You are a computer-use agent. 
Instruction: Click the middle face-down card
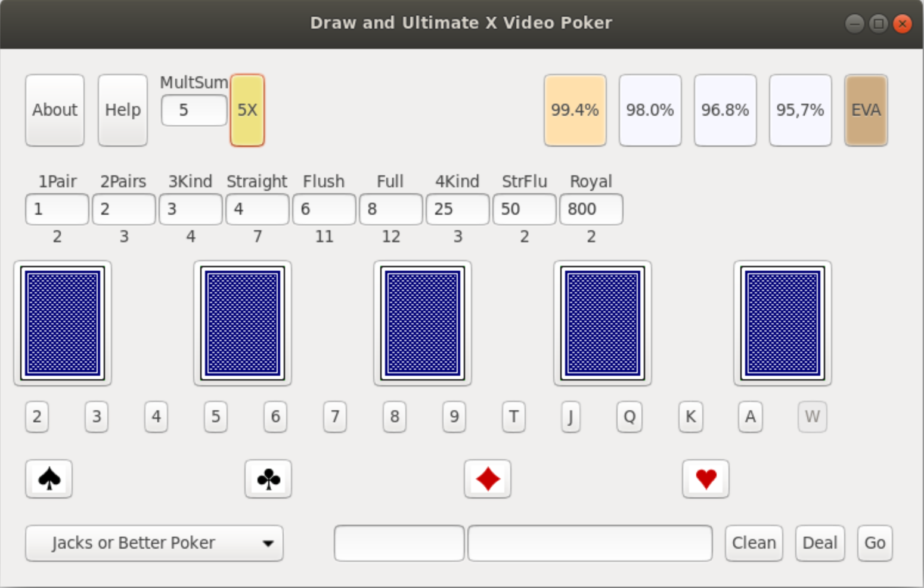(423, 323)
